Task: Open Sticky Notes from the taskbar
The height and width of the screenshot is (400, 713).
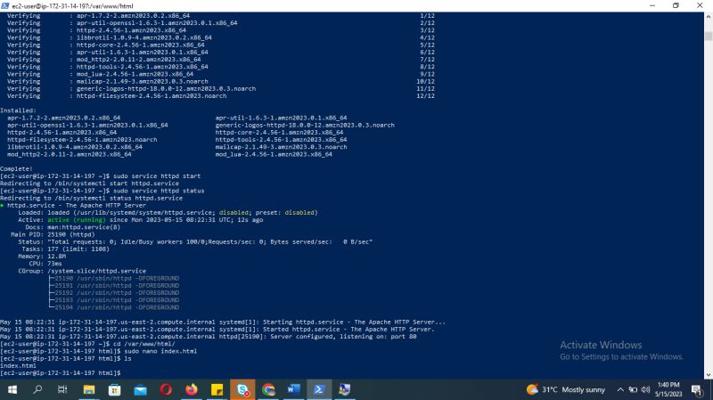Action: tap(217, 390)
